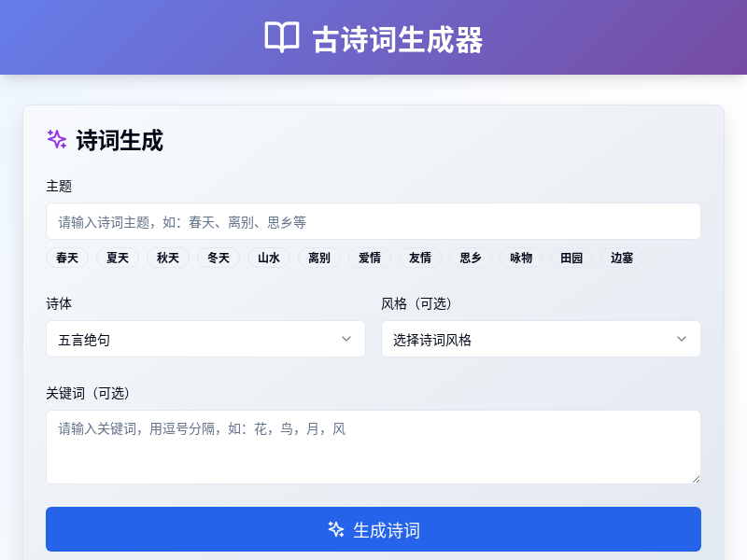
Task: Click the 生成诗词 generate button
Action: pyautogui.click(x=373, y=529)
